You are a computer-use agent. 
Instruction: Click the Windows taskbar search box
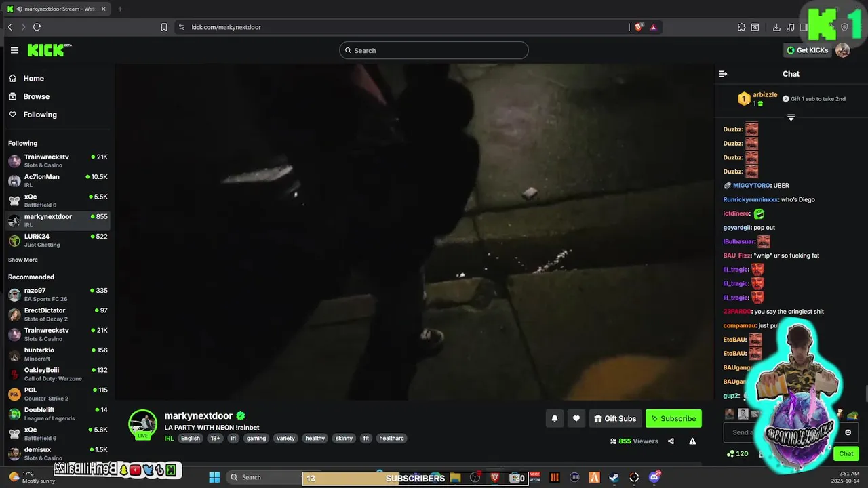[x=264, y=477]
